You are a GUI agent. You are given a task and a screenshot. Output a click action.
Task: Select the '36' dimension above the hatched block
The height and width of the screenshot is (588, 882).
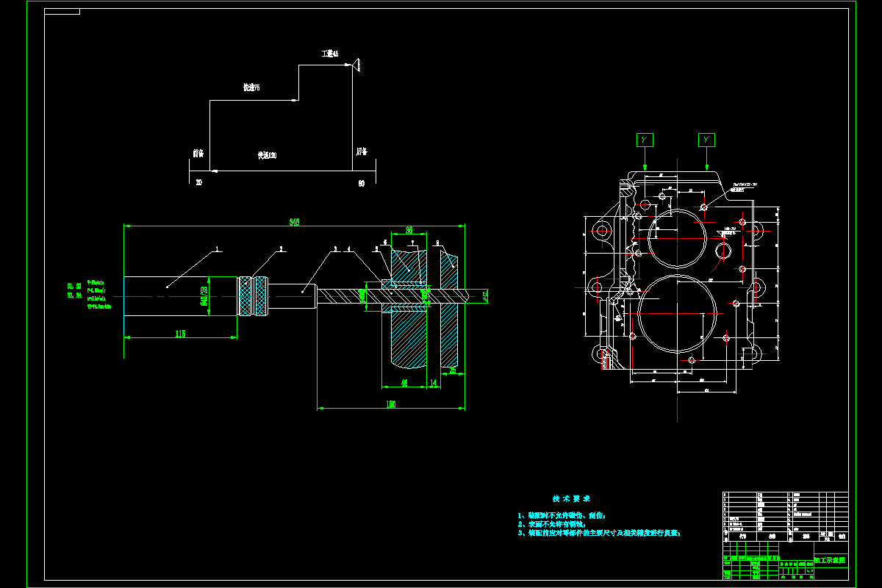[409, 231]
